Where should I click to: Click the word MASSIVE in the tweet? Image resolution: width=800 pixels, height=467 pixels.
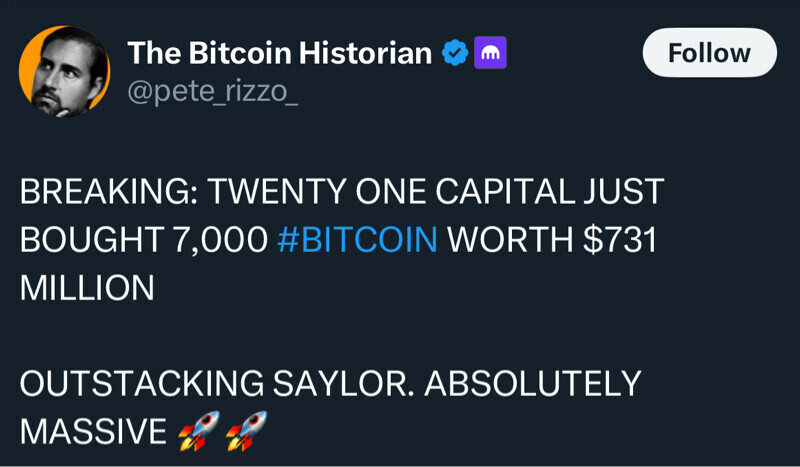point(93,431)
